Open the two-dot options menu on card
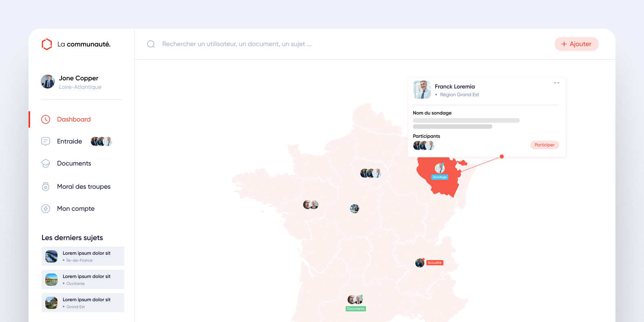Viewport: 644px width, 322px height. (x=556, y=83)
